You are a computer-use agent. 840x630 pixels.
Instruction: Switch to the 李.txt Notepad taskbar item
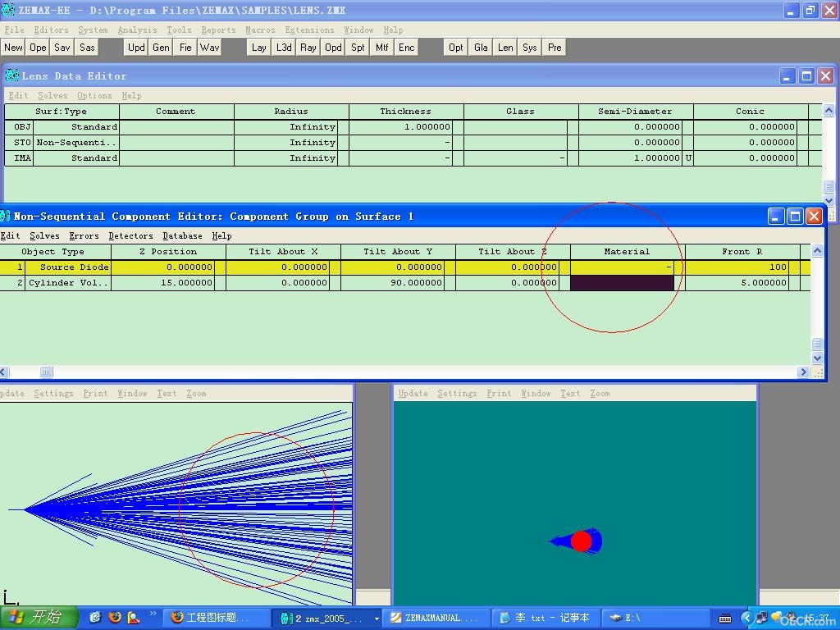coord(546,618)
